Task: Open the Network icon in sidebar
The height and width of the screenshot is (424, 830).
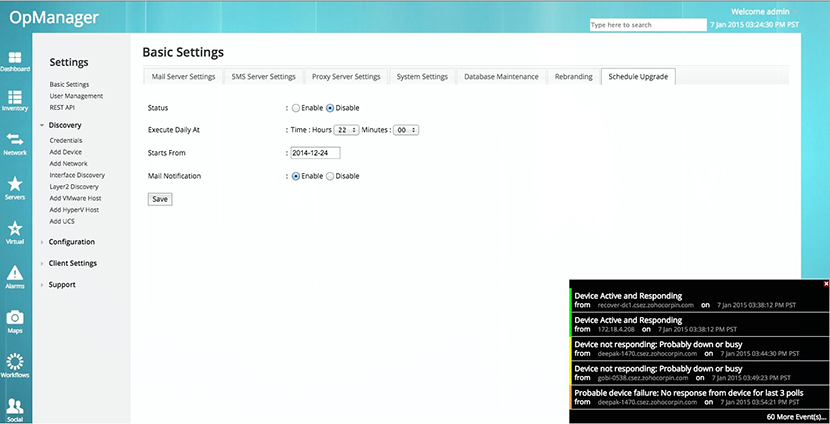Action: [x=15, y=145]
